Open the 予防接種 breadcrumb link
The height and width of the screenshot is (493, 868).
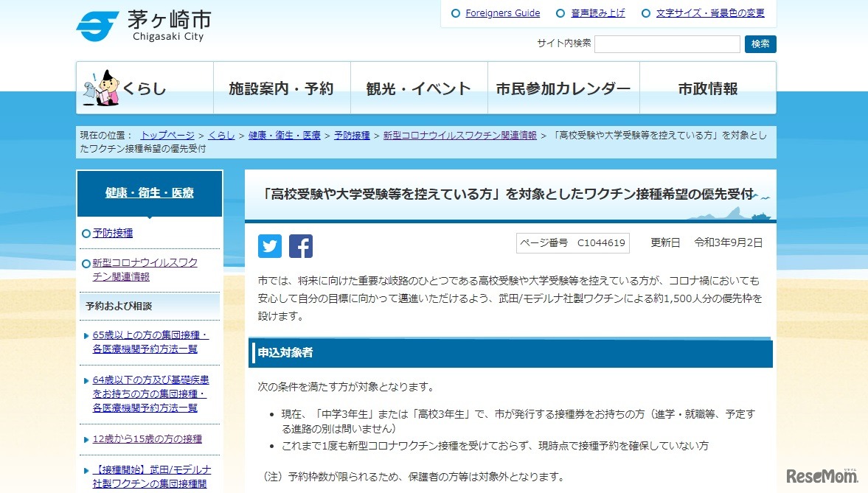[x=352, y=136]
